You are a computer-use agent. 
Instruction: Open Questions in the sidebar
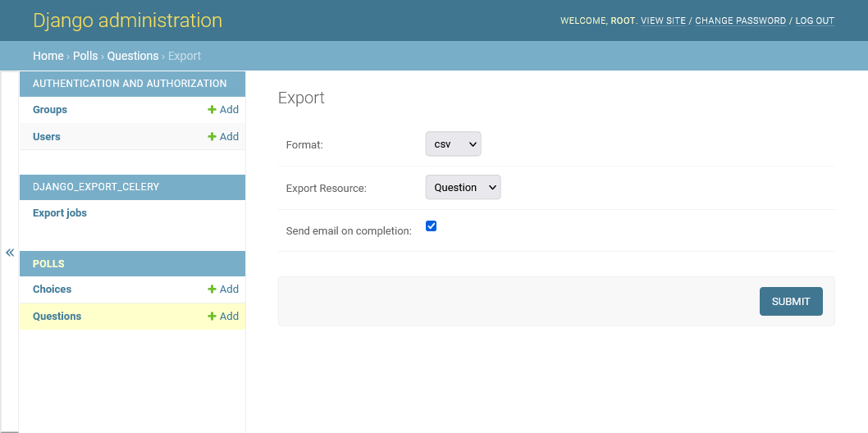click(57, 317)
